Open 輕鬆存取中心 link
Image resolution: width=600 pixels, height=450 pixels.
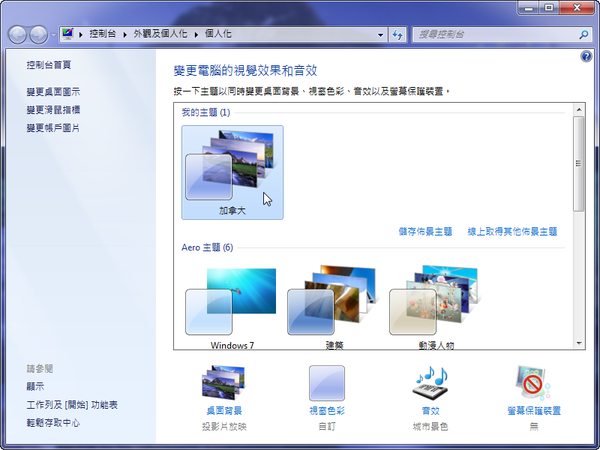pos(53,423)
